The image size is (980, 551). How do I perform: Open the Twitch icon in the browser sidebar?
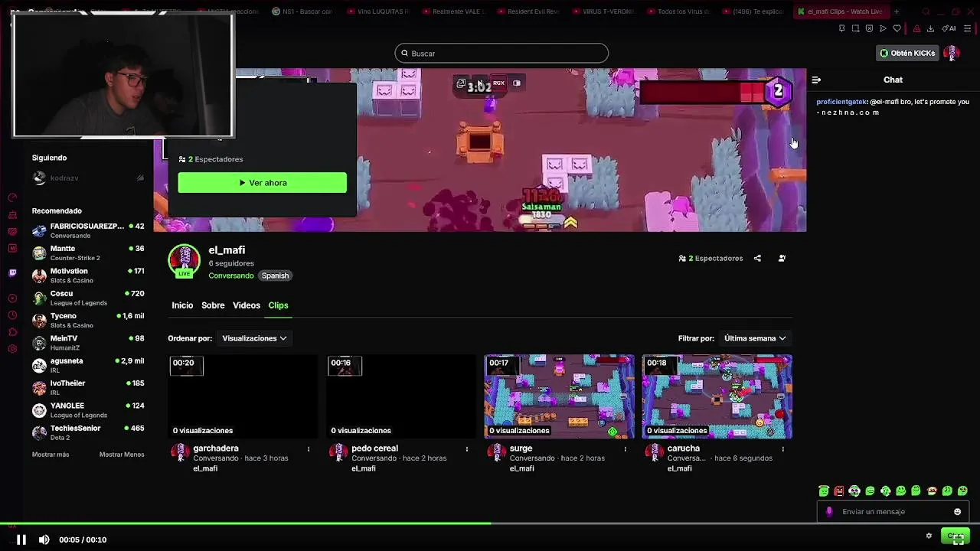click(12, 272)
